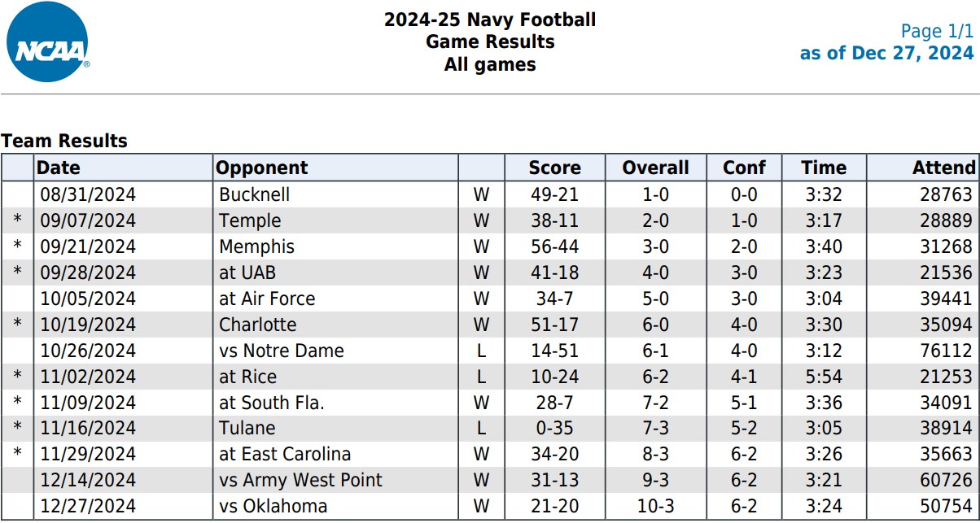Screen dimensions: 980x523
Task: Click the 5:54 game time cell
Action: (x=823, y=377)
